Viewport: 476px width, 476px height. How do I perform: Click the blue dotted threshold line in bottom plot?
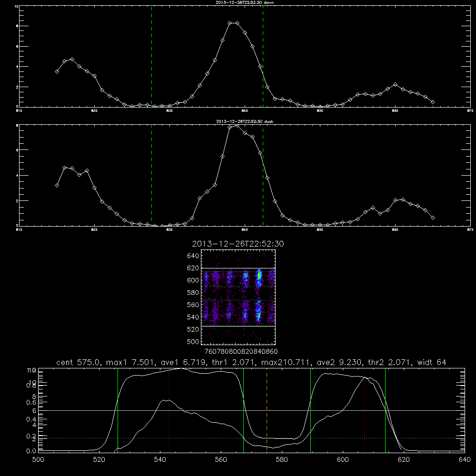tap(251, 438)
